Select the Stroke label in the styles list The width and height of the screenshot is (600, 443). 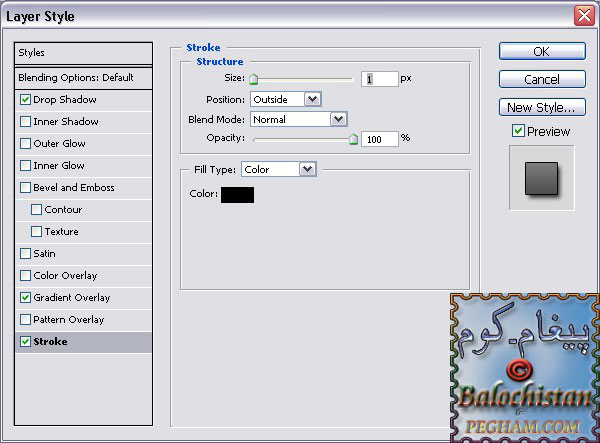pos(50,342)
